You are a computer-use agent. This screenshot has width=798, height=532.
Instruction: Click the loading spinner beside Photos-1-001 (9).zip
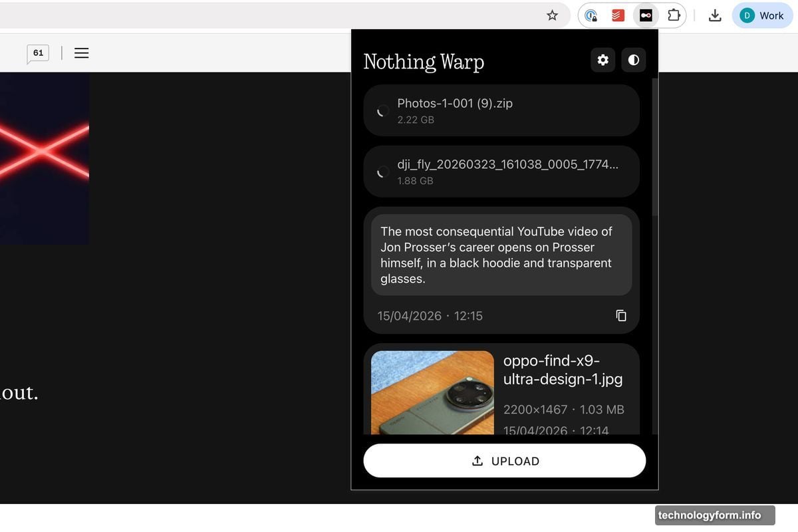click(382, 110)
